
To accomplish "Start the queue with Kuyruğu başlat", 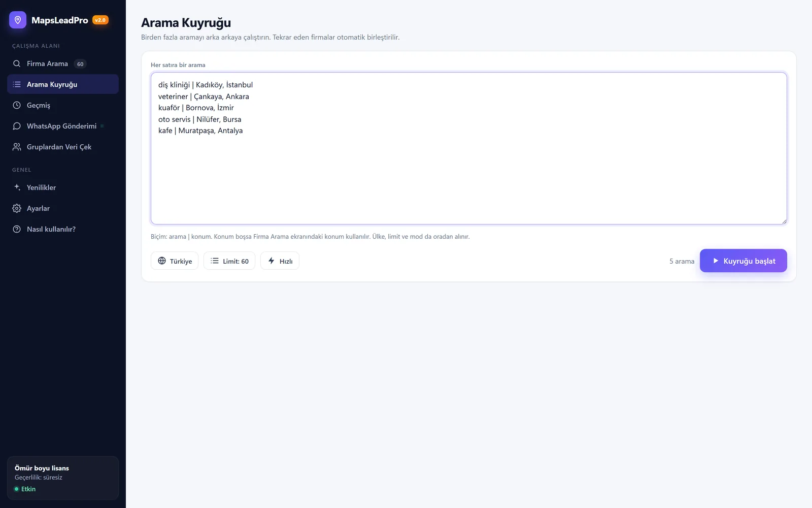I will [x=743, y=261].
